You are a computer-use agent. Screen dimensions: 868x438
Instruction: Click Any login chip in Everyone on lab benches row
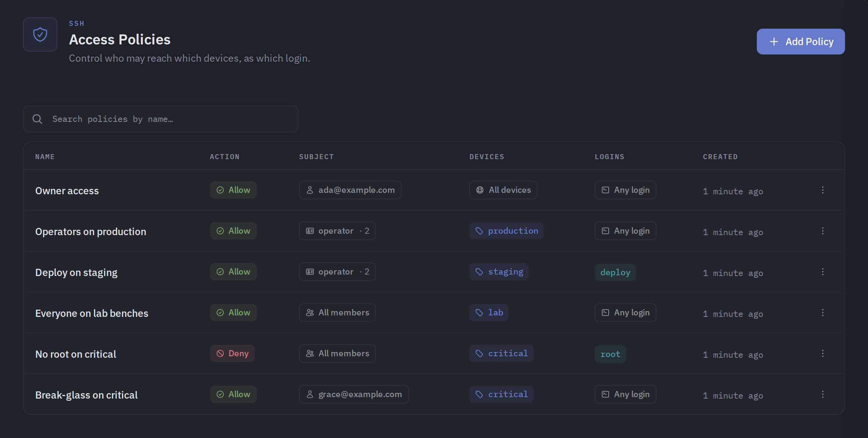[626, 313]
